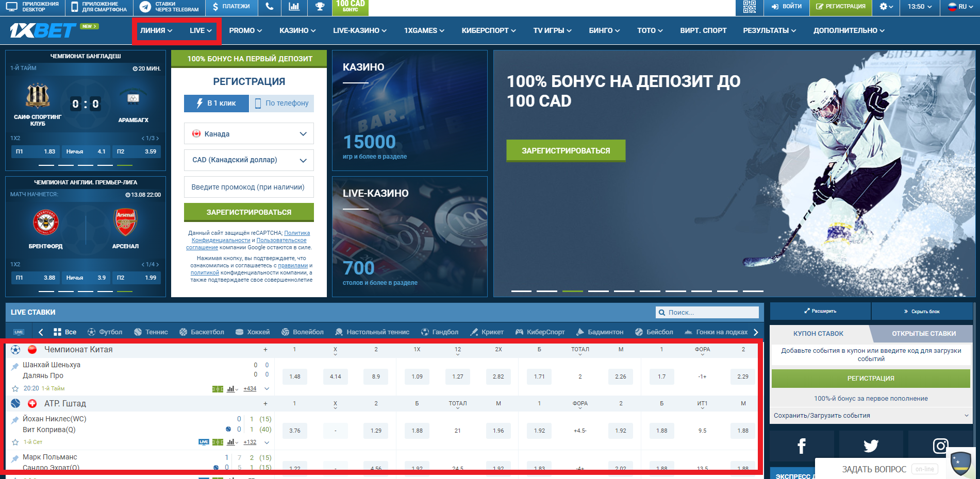Open the settings gear dropdown
This screenshot has height=479, width=980.
coord(887,7)
